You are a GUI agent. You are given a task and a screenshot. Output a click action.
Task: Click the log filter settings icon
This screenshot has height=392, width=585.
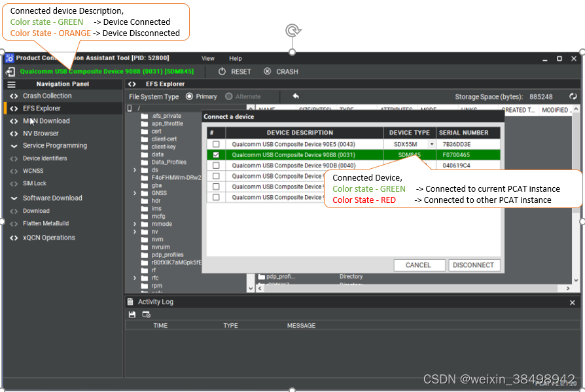[x=147, y=314]
